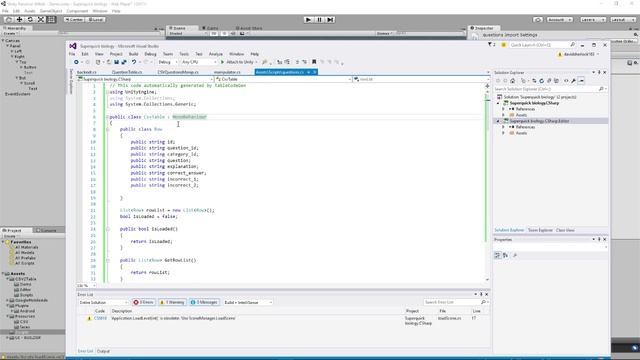
Task: Switch to the CSVQuestionsManage.cs tab
Action: [x=178, y=72]
